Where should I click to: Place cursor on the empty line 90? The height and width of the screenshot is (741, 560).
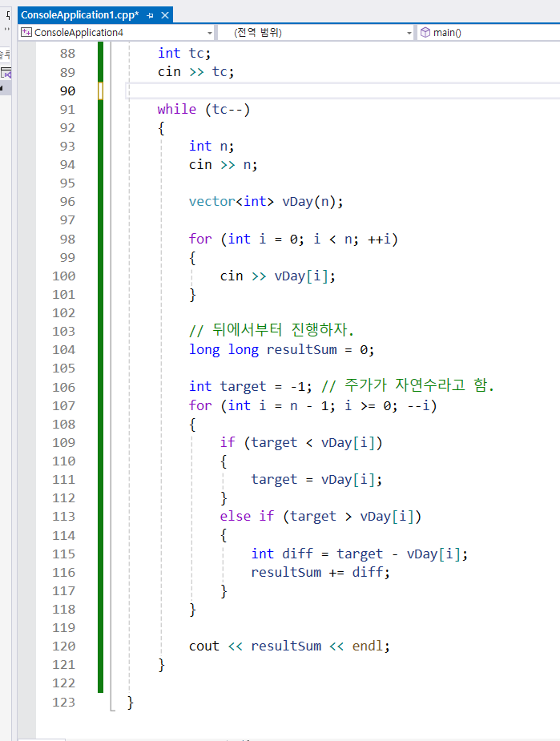pos(343,91)
